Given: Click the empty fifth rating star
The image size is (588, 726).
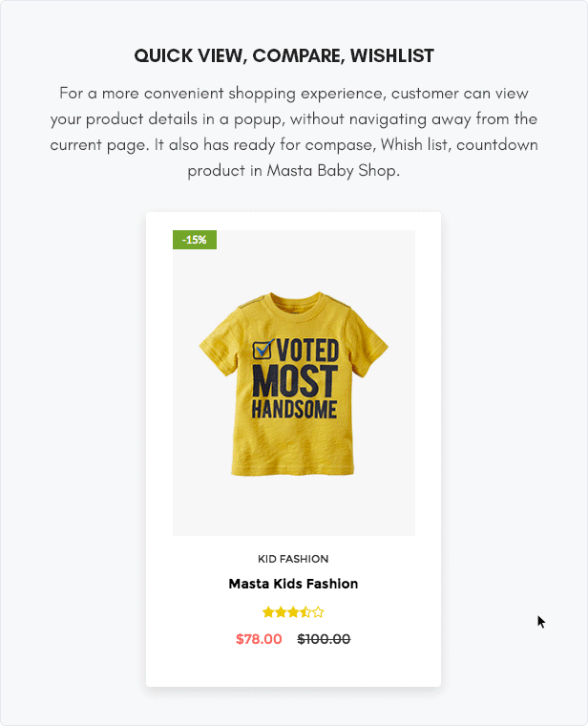Looking at the screenshot, I should 318,612.
